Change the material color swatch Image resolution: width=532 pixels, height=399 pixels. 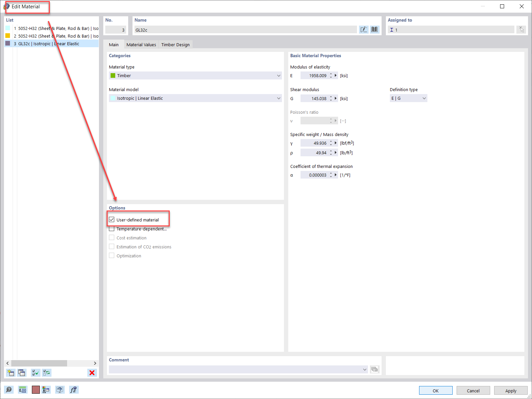[36, 390]
